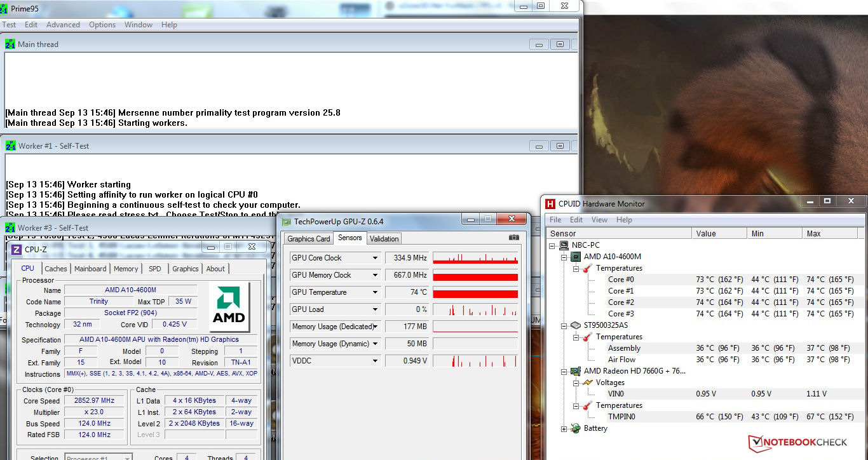Viewport: 868px width, 460px height.
Task: Click the Worker #3 window icon
Action: (x=10, y=228)
